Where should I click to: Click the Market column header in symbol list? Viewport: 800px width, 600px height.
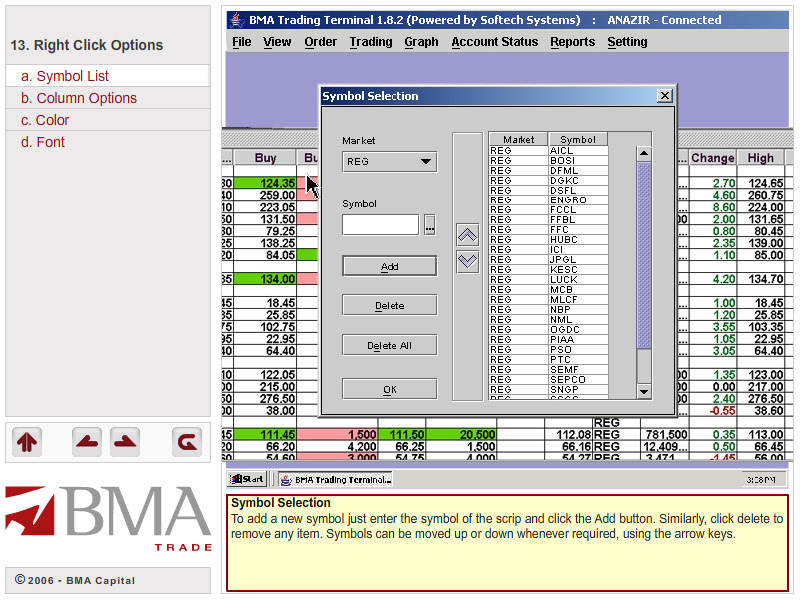(x=518, y=139)
